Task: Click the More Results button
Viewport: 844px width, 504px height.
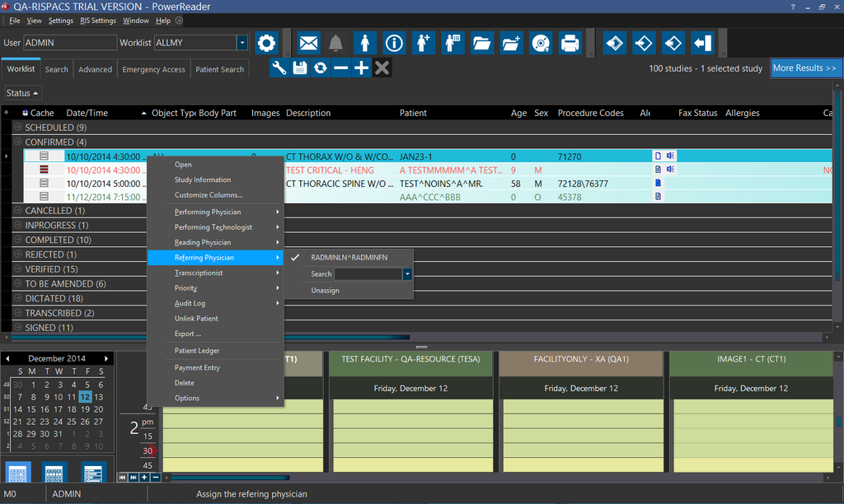Action: point(804,68)
